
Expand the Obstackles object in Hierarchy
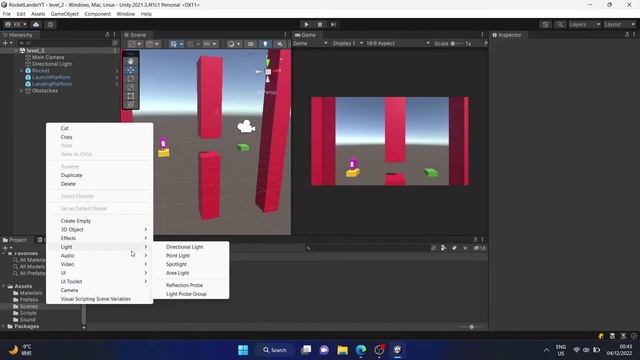22,91
